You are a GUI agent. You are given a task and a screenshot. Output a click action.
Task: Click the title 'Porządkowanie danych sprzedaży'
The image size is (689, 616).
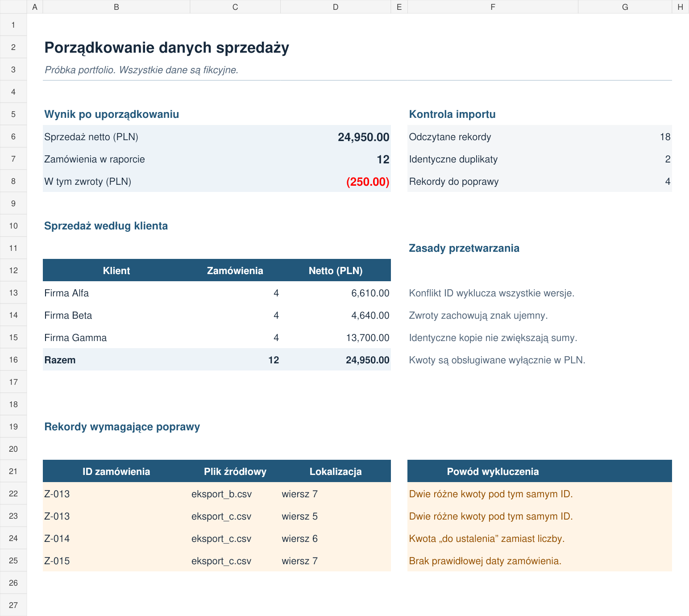(167, 47)
